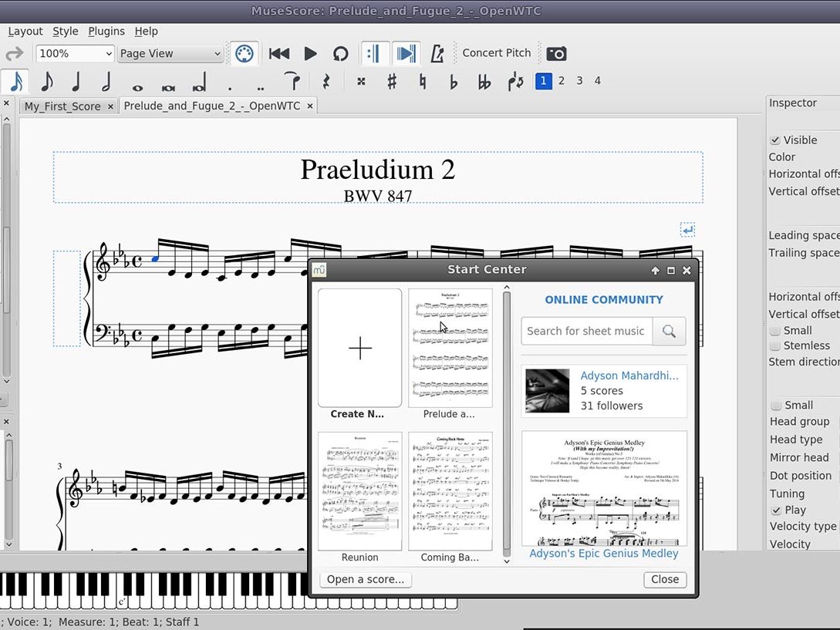Screen dimensions: 840x630
Task: Toggle the MIDI input button
Action: pos(244,53)
